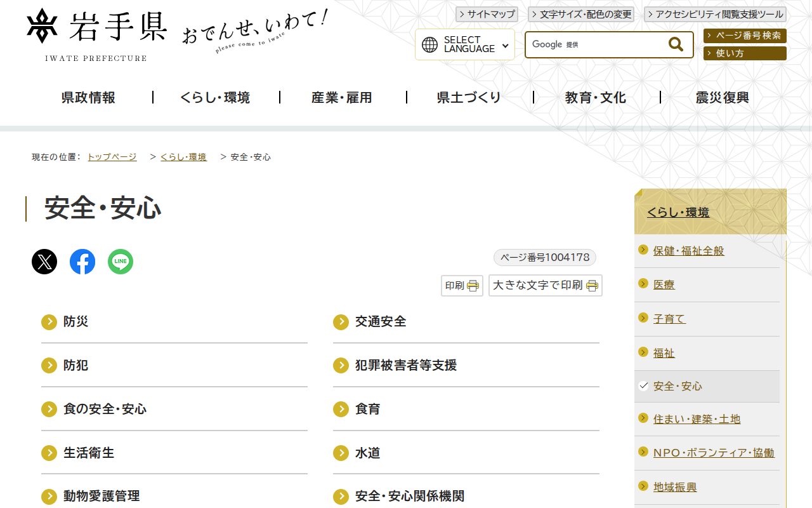Open the SELECT LANGUAGE dropdown

pyautogui.click(x=465, y=44)
